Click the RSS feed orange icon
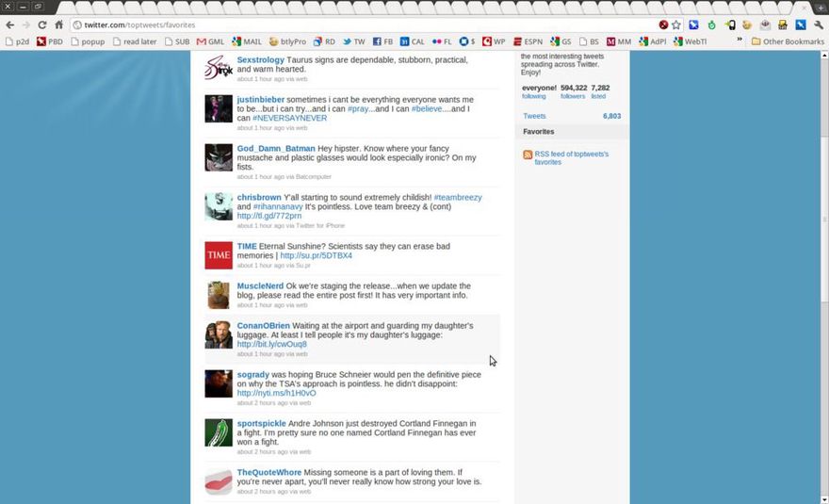The image size is (829, 504). [528, 154]
